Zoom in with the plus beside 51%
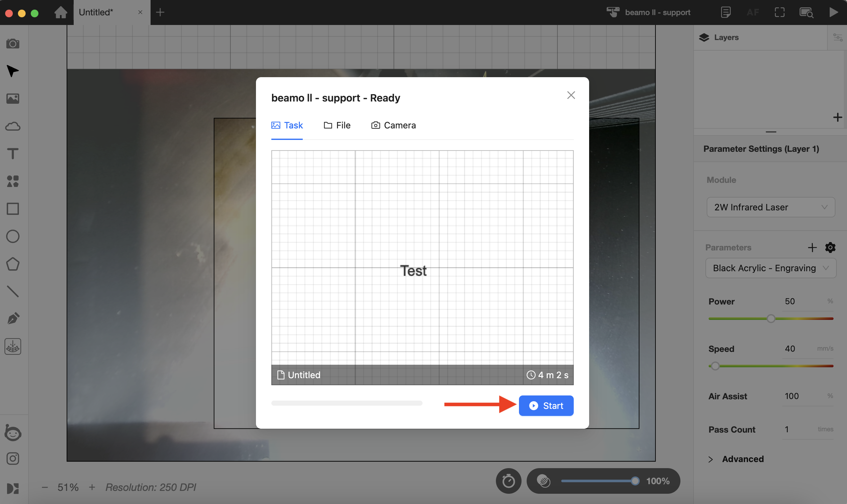 92,487
